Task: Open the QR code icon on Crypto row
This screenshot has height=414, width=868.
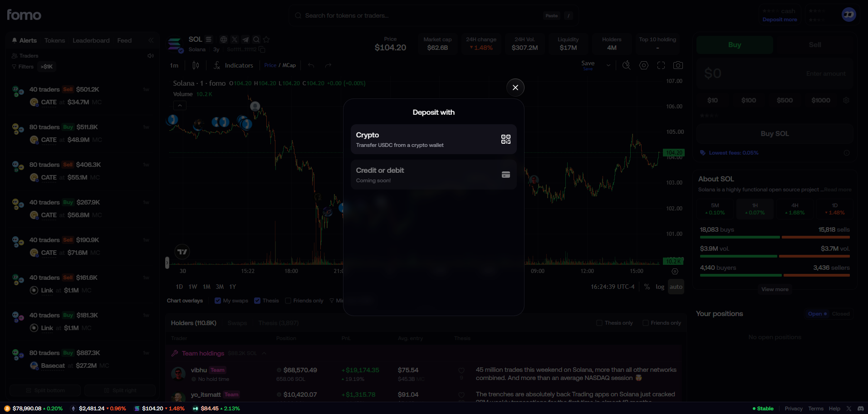Action: click(x=505, y=139)
